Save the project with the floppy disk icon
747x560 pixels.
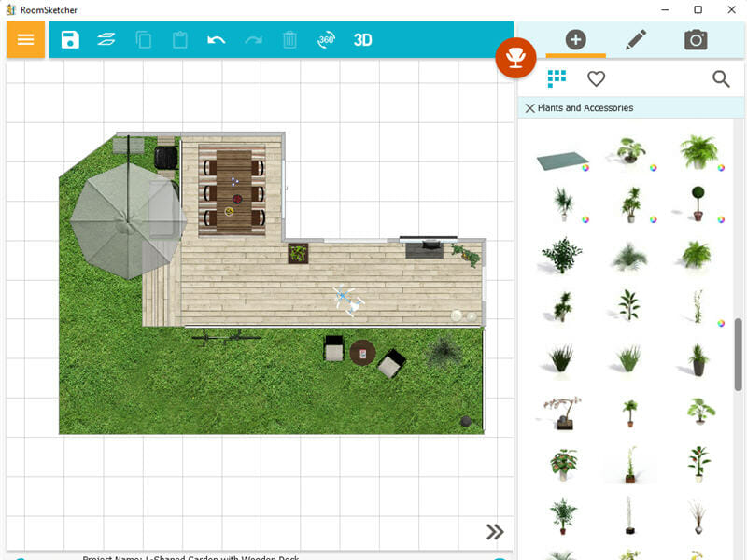[x=70, y=40]
